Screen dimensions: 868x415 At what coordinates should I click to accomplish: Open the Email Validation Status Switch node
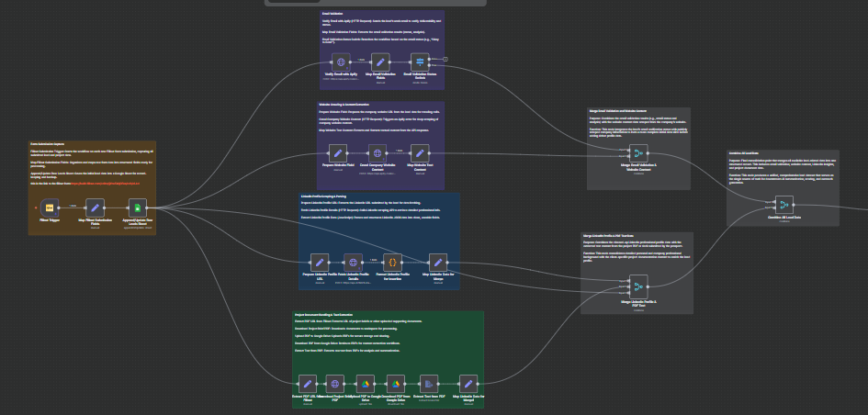(420, 62)
